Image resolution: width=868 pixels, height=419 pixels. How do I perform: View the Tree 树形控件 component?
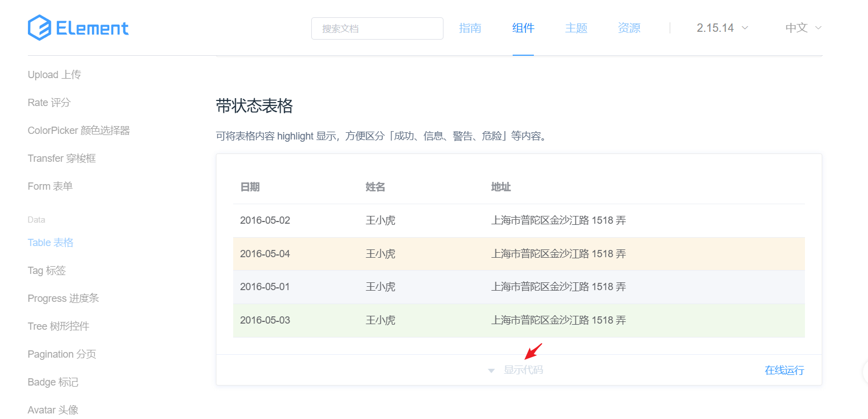59,326
